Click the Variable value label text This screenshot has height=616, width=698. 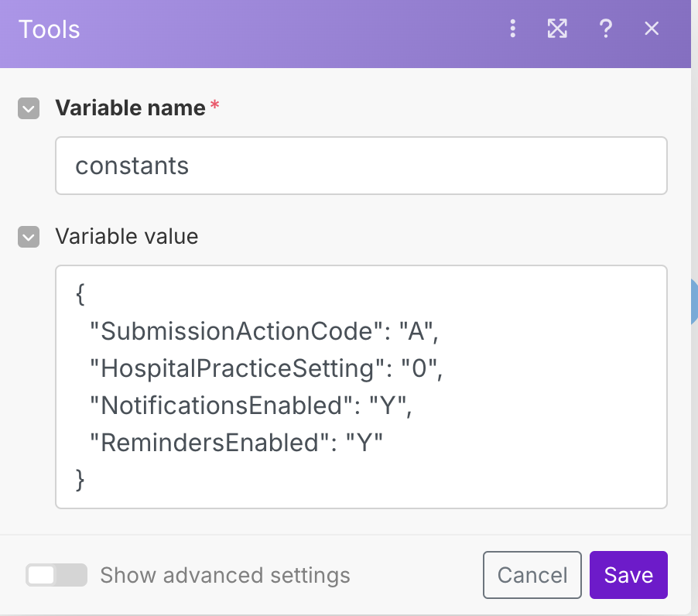[127, 236]
